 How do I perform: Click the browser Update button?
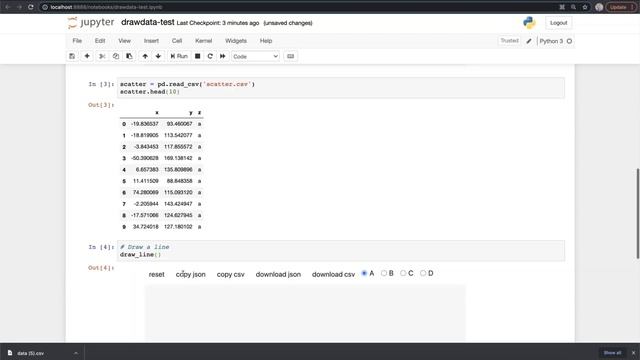point(621,7)
